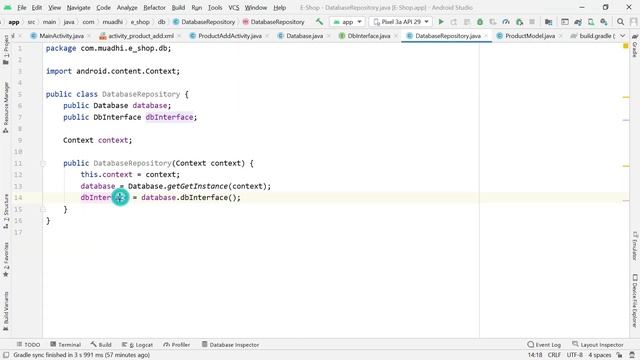640x360 pixels.
Task: Open the Logcat tool window
Action: coord(137,344)
